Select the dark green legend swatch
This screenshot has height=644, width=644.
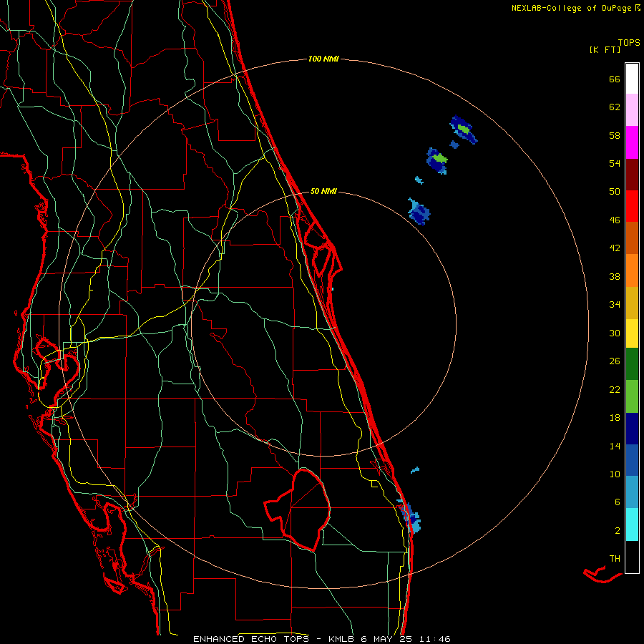pyautogui.click(x=632, y=364)
